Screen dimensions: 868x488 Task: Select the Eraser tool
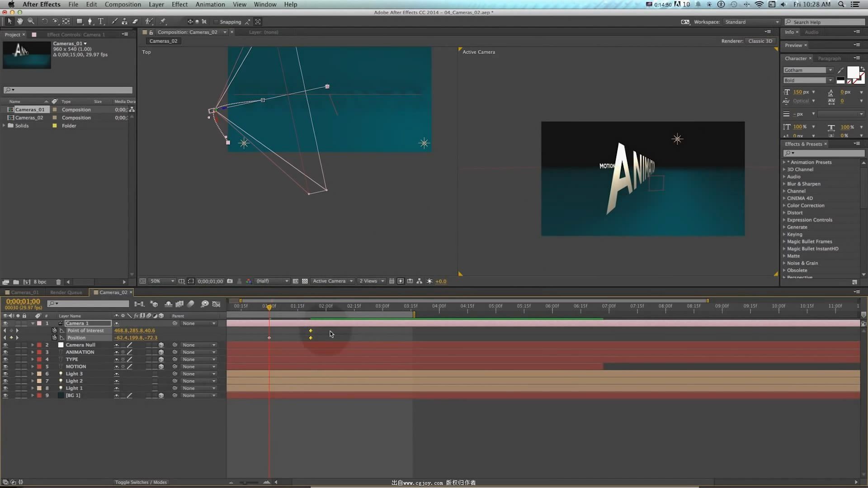135,21
